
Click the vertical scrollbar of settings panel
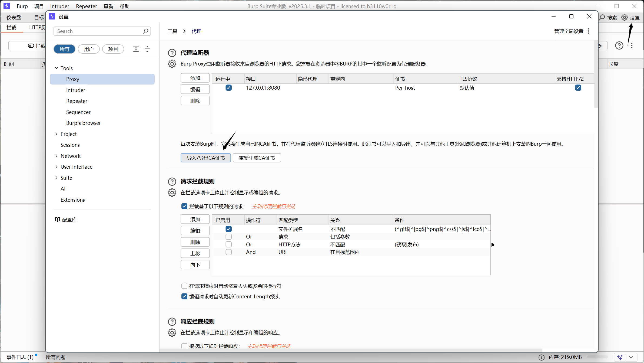tap(596, 74)
